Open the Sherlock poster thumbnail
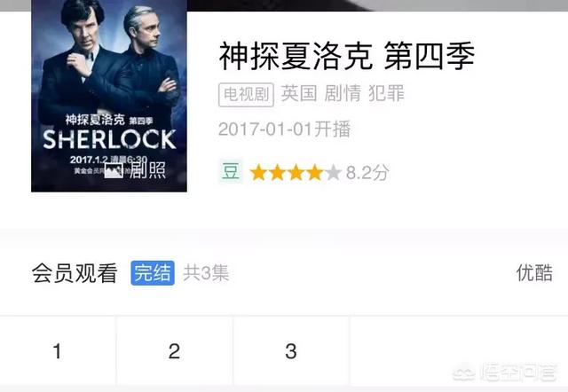Viewport: 568px width, 392px height. 109,96
